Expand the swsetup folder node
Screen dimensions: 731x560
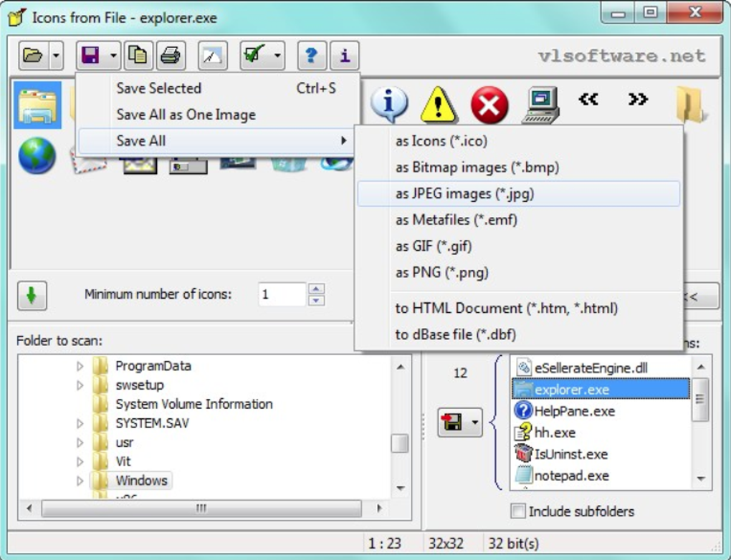pyautogui.click(x=80, y=385)
